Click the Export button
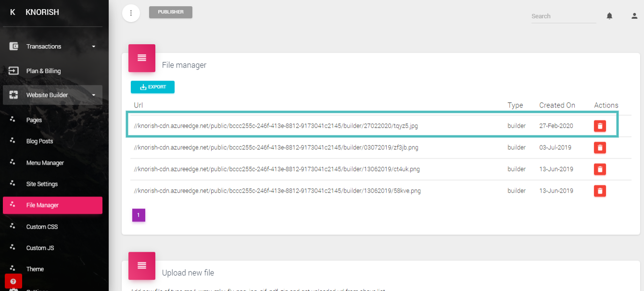This screenshot has height=291, width=644. point(152,87)
